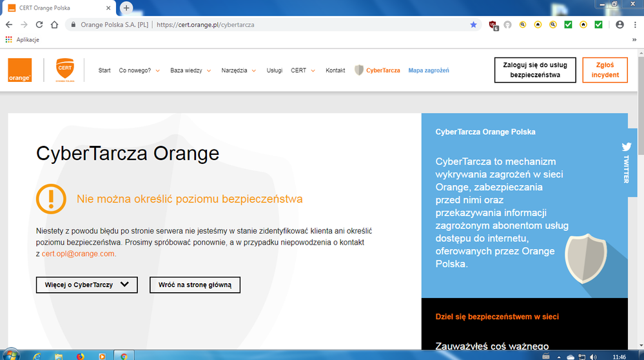Select the CERT Orange Polska browser tab

pyautogui.click(x=58, y=8)
